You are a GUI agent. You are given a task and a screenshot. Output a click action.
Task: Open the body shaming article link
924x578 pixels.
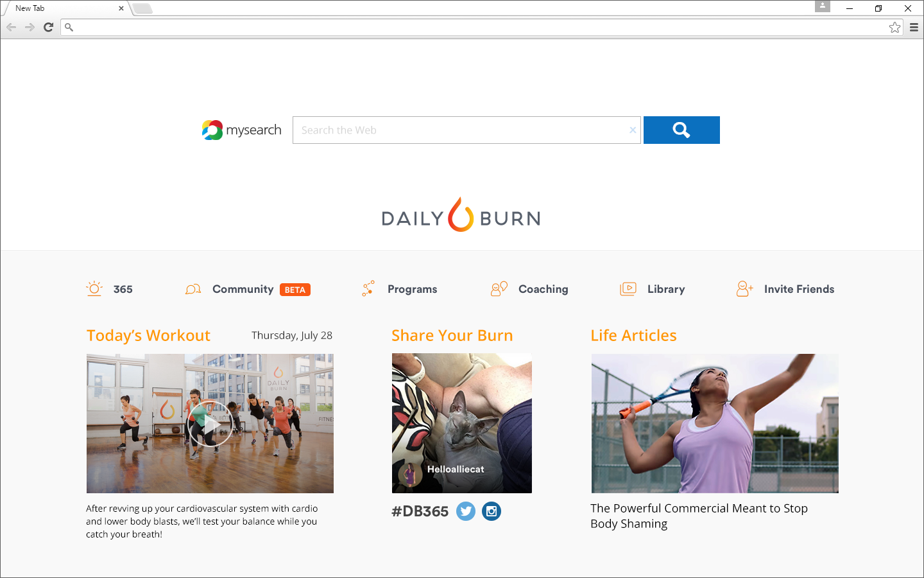tap(699, 516)
